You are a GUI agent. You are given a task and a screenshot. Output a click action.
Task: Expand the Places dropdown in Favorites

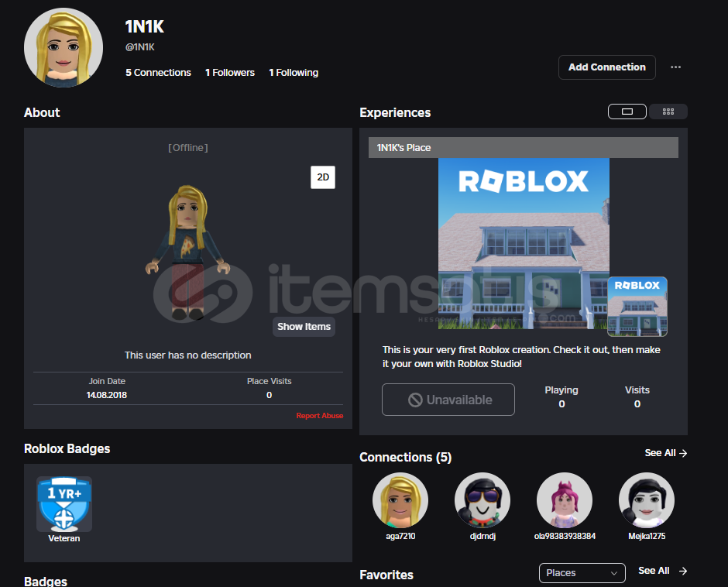coord(582,572)
